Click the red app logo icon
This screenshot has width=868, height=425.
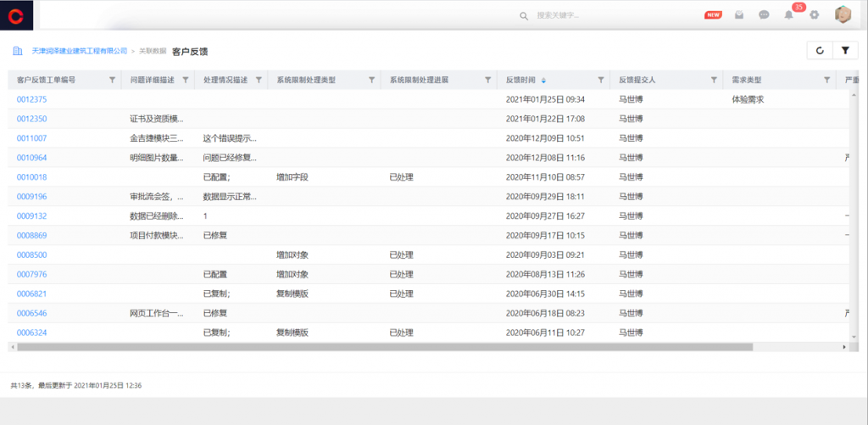click(17, 14)
